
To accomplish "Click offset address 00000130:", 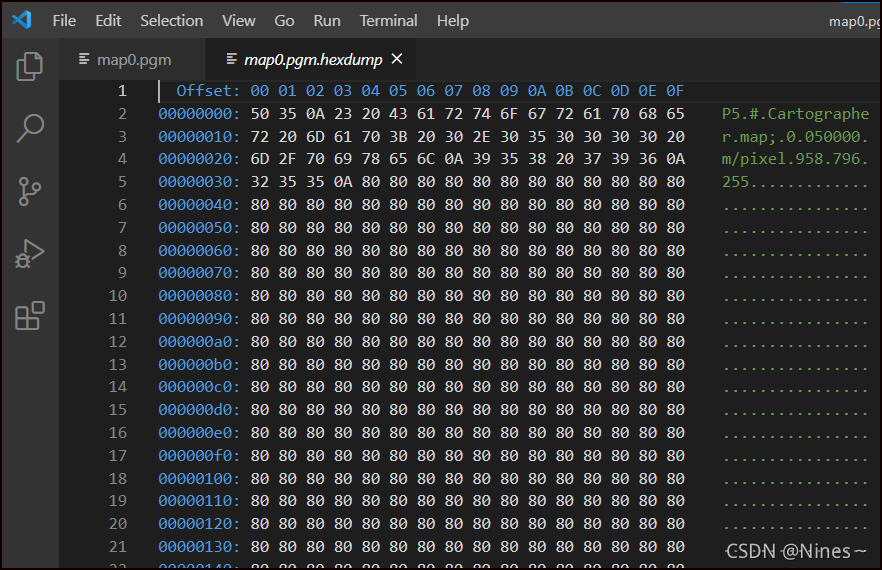I will 199,546.
